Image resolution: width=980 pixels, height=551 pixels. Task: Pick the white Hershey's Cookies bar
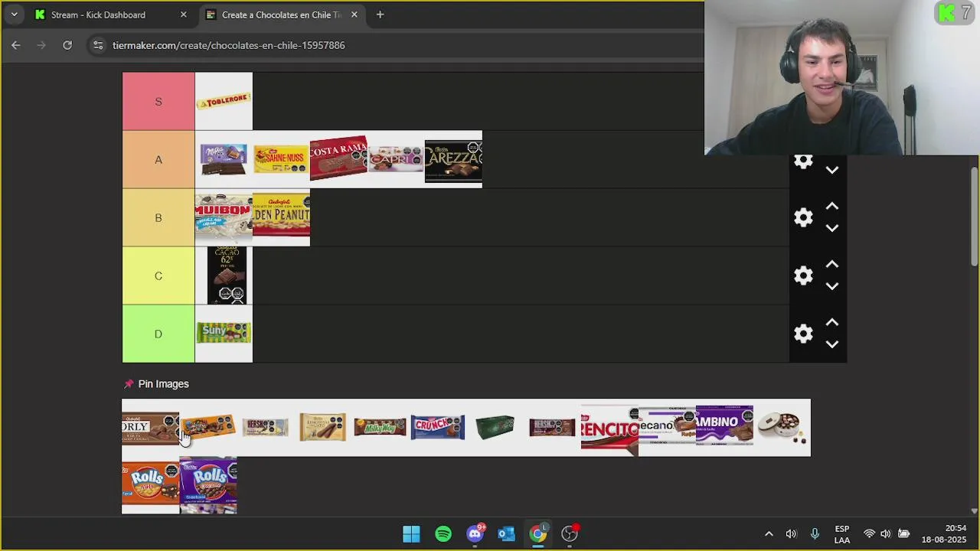265,428
